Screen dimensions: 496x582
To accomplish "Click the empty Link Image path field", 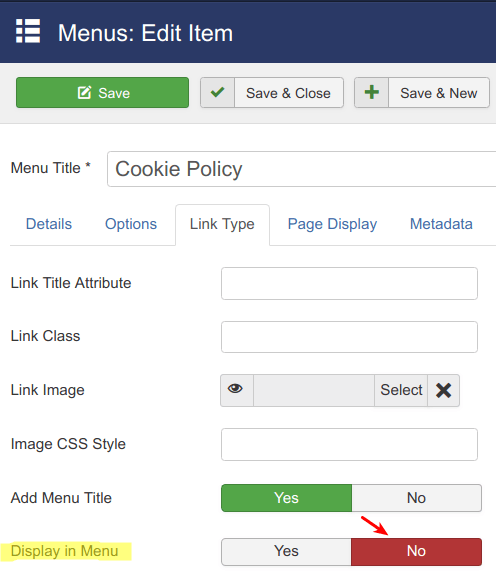I will point(314,390).
